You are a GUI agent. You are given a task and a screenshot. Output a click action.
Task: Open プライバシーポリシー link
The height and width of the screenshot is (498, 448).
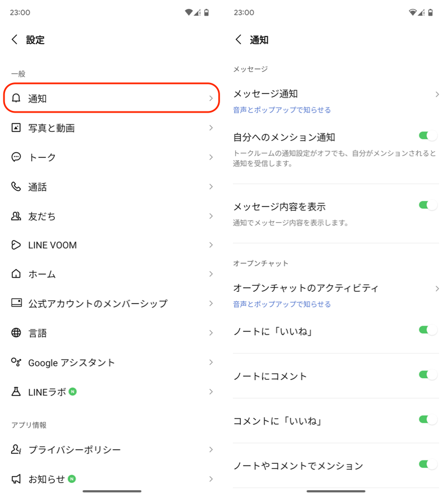[x=74, y=450]
